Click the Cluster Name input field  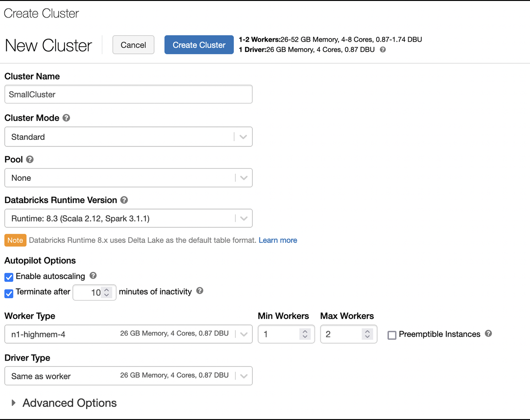point(128,94)
